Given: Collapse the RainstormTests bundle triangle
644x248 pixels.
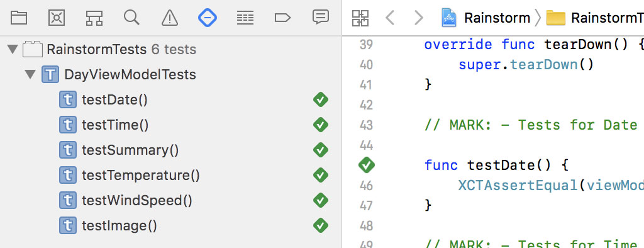Looking at the screenshot, I should (x=13, y=49).
